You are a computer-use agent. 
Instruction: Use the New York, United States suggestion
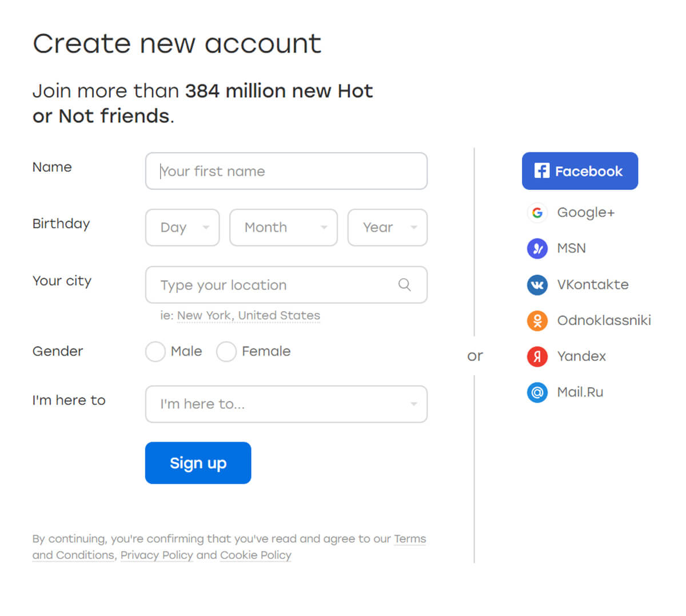(x=249, y=316)
